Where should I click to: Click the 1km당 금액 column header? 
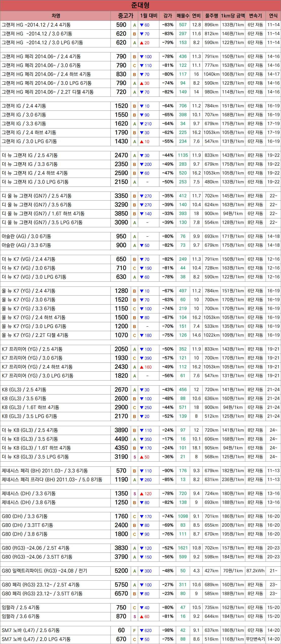(233, 16)
